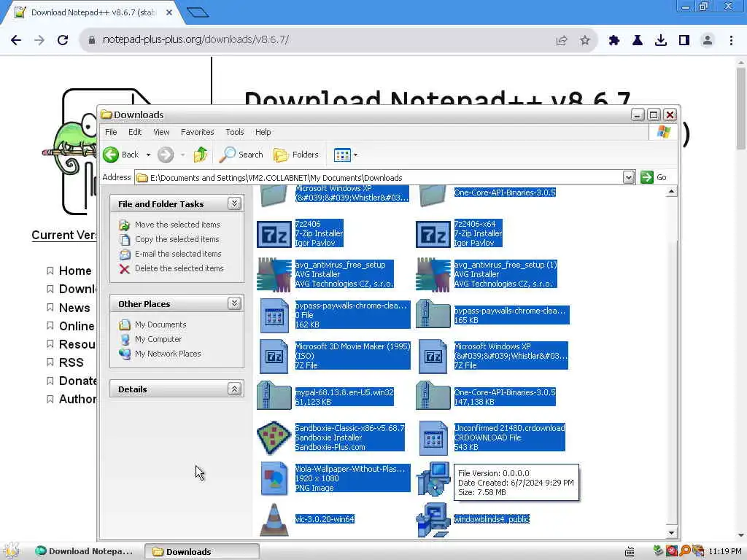Bookmark this page with star icon
The image size is (747, 560).
pos(584,41)
